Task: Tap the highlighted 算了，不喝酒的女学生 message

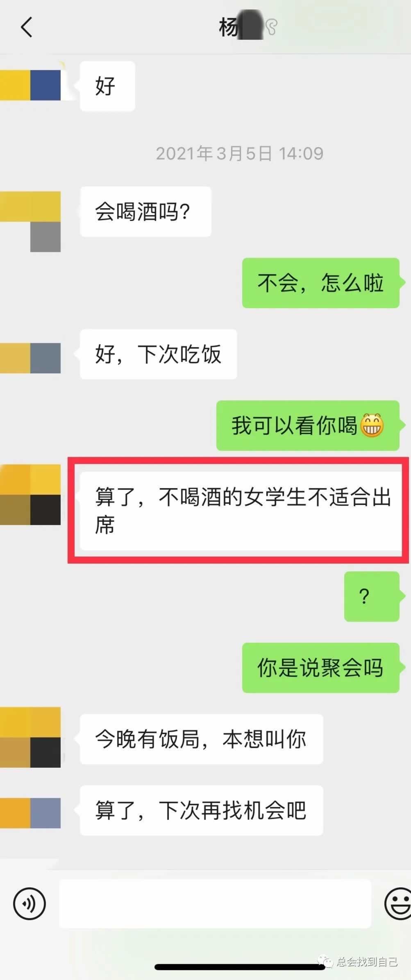Action: pos(241,511)
